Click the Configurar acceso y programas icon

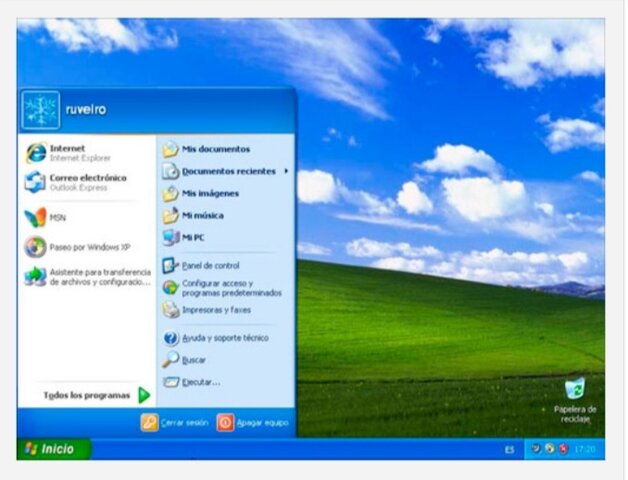click(171, 288)
